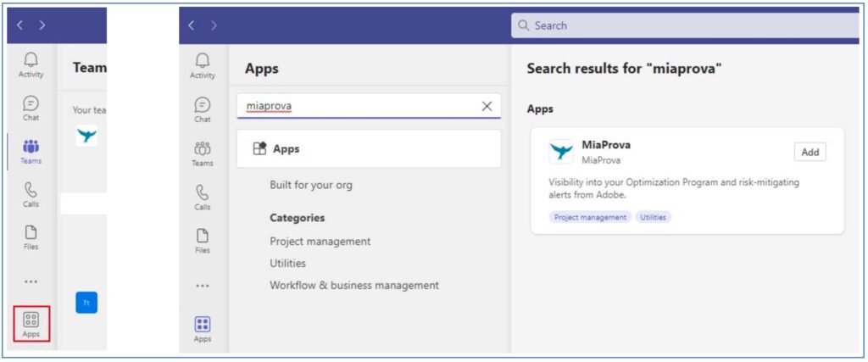The image size is (868, 362).
Task: Go back with the left arrow in the right header
Action: [x=192, y=25]
